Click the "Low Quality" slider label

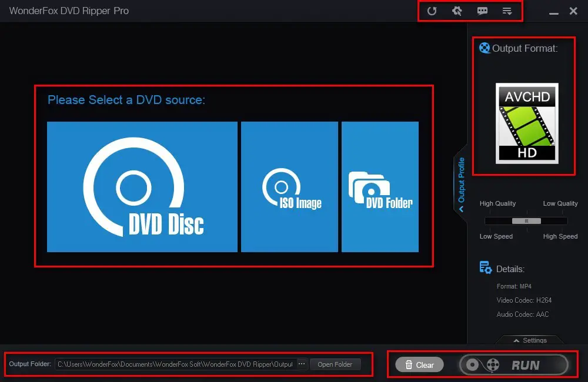[x=560, y=203]
